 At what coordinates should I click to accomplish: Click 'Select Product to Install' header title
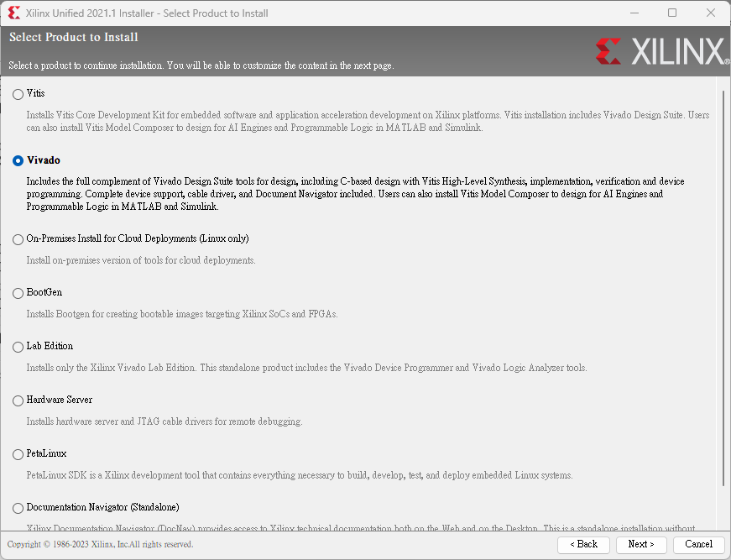coord(74,37)
